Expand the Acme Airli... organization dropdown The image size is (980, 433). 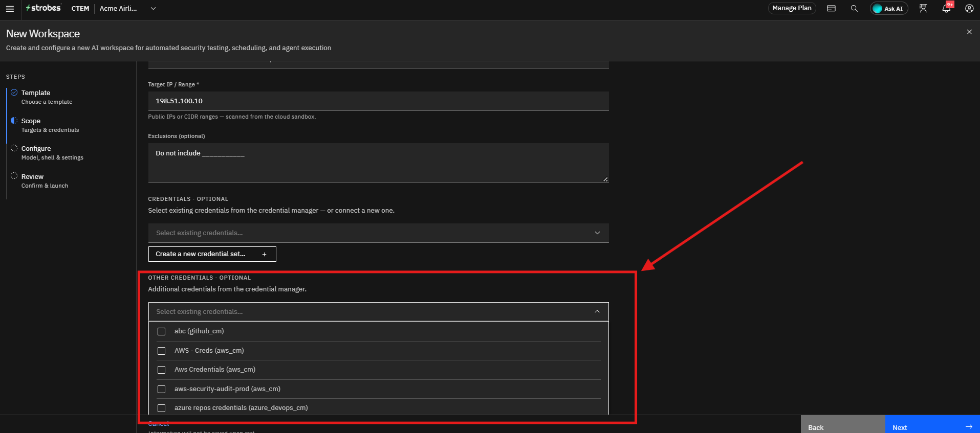tap(127, 9)
